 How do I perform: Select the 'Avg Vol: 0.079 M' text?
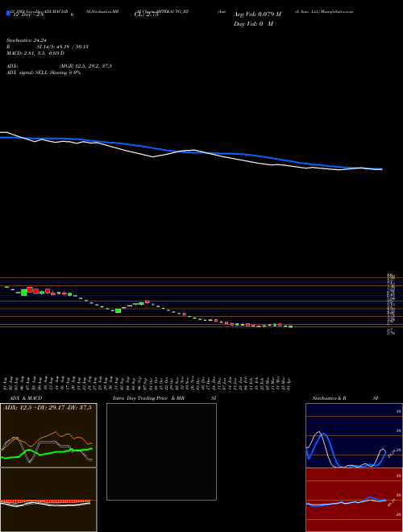257,15
